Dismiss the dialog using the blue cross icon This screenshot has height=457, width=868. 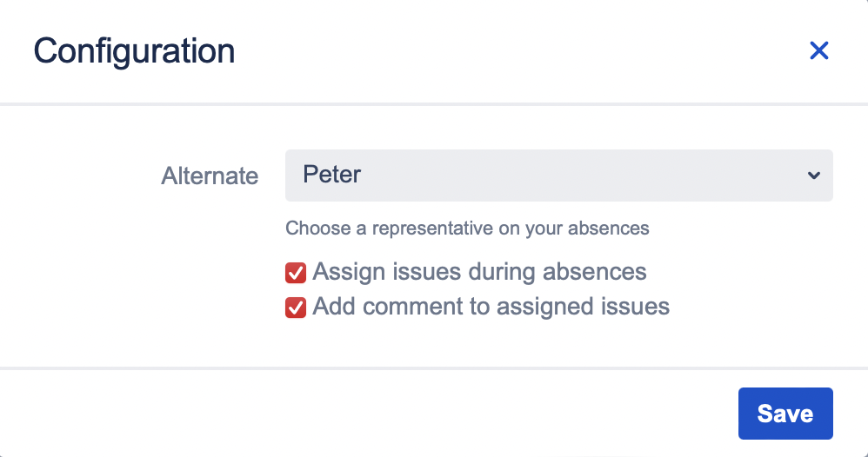click(818, 51)
